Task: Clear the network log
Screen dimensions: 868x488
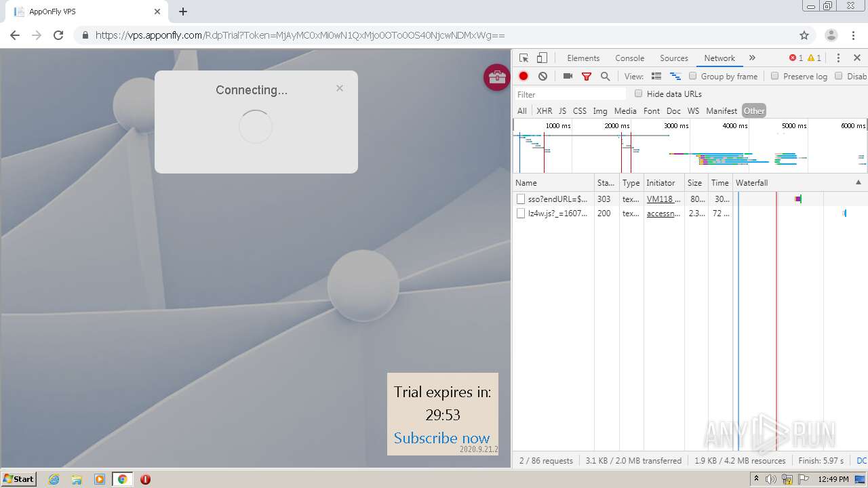Action: [542, 77]
